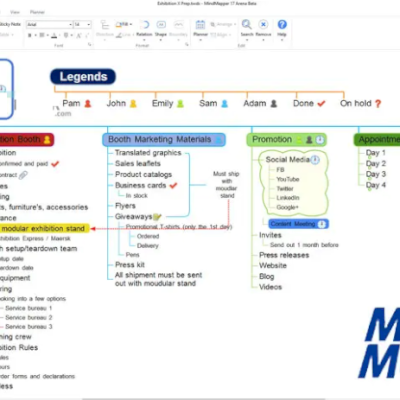
Task: Click clock icon on Content Meeting
Action: click(322, 224)
